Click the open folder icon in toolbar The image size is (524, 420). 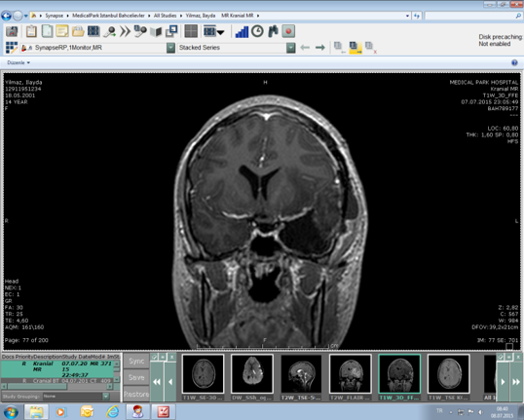coord(78,32)
